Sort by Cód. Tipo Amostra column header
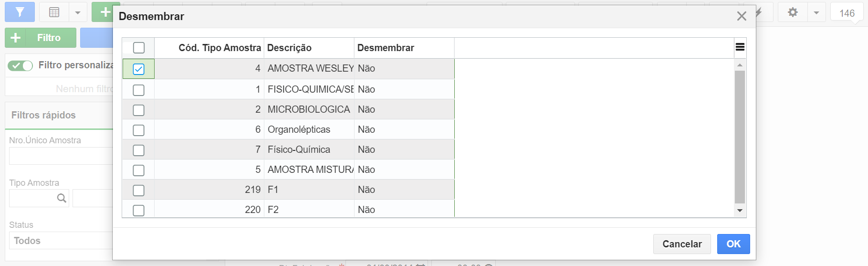Screen dimensions: 868x266 pos(220,48)
